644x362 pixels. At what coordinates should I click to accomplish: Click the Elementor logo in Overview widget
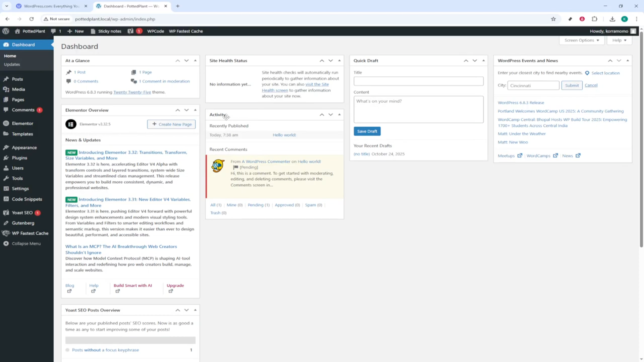pos(71,124)
